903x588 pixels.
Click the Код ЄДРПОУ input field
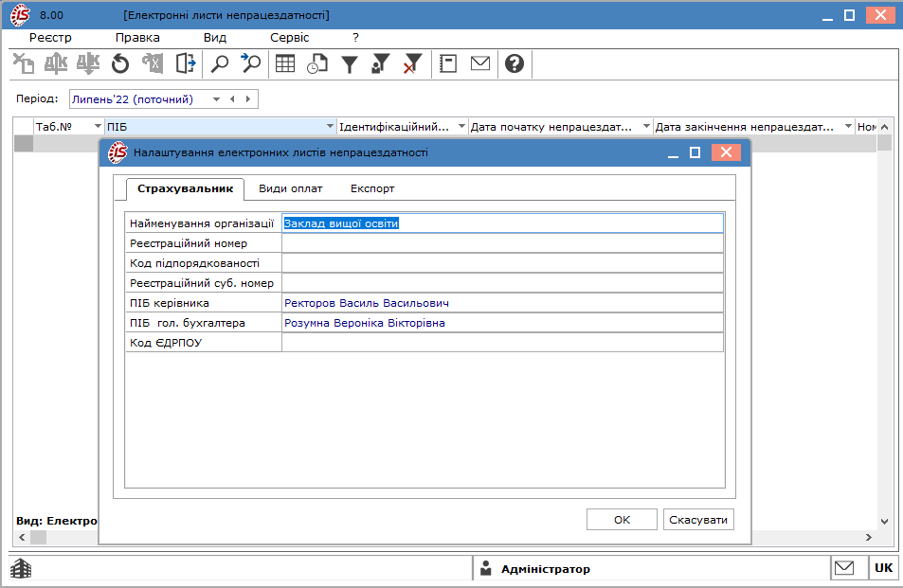tap(502, 343)
